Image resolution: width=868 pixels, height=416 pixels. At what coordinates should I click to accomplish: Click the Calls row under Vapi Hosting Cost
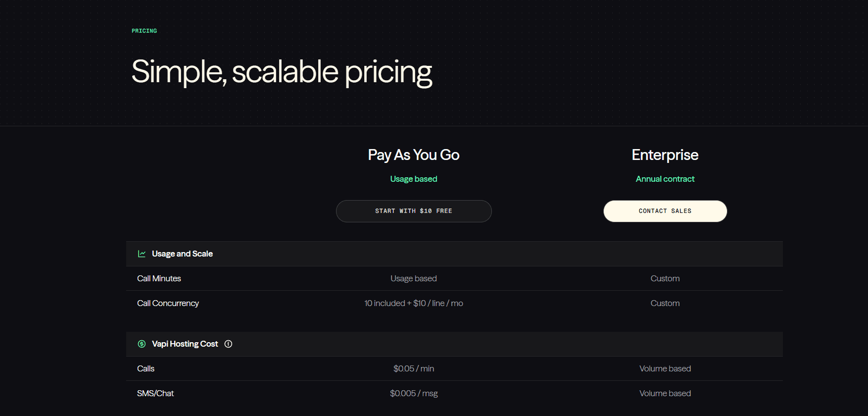click(145, 368)
